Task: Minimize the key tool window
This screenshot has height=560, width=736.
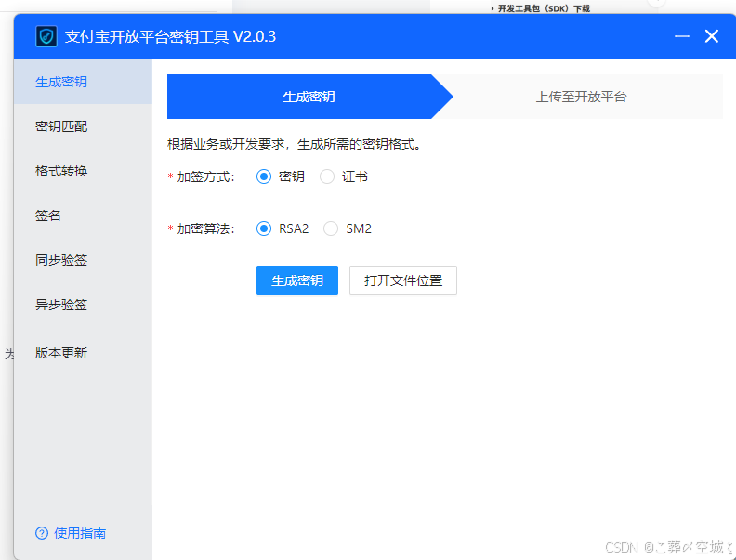Action: (681, 36)
